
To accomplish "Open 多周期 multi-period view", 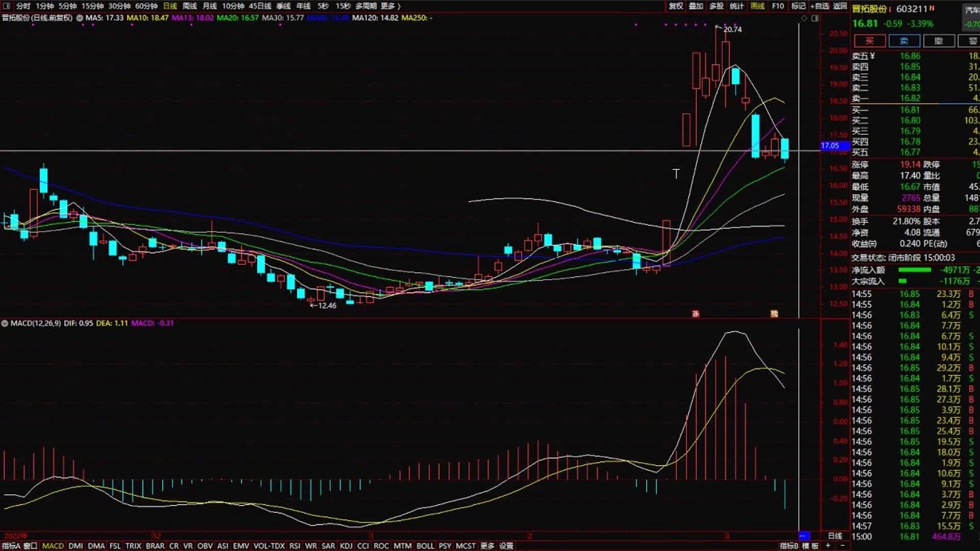I will coord(366,6).
